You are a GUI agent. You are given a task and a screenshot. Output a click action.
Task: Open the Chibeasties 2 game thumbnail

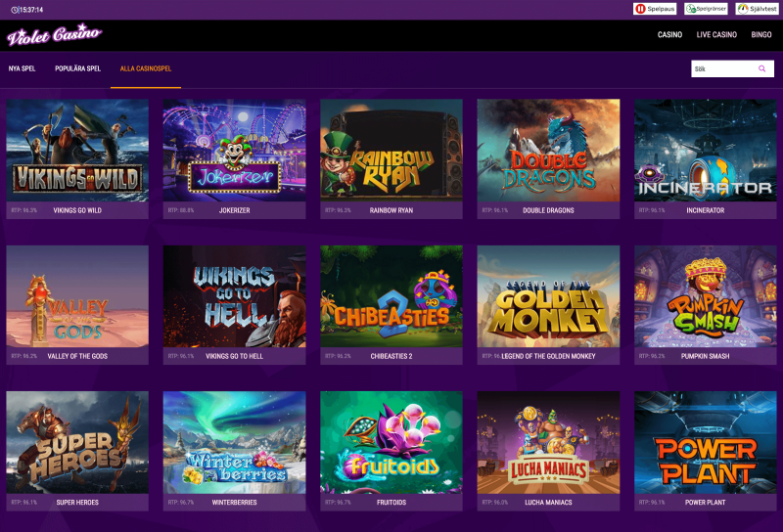391,296
